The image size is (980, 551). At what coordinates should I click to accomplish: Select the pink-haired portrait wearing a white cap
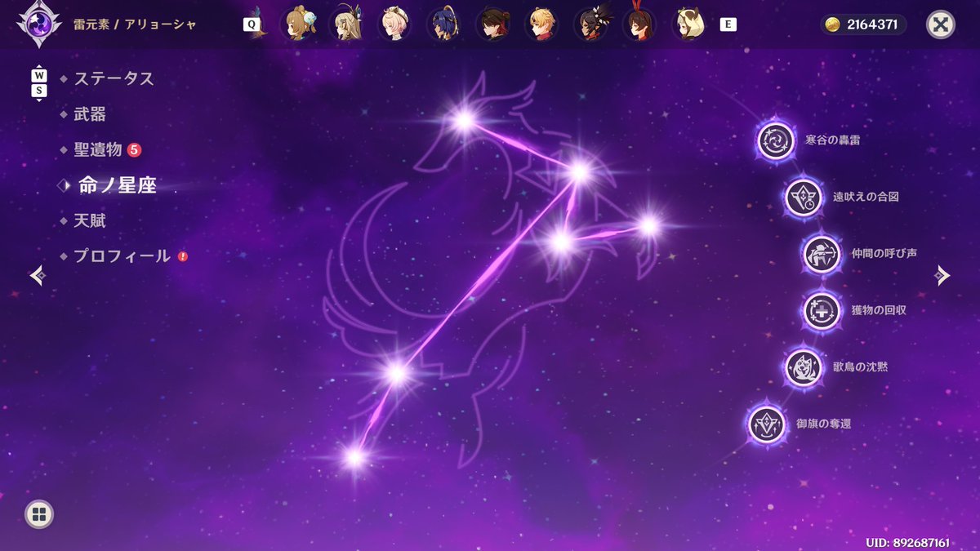[395, 24]
